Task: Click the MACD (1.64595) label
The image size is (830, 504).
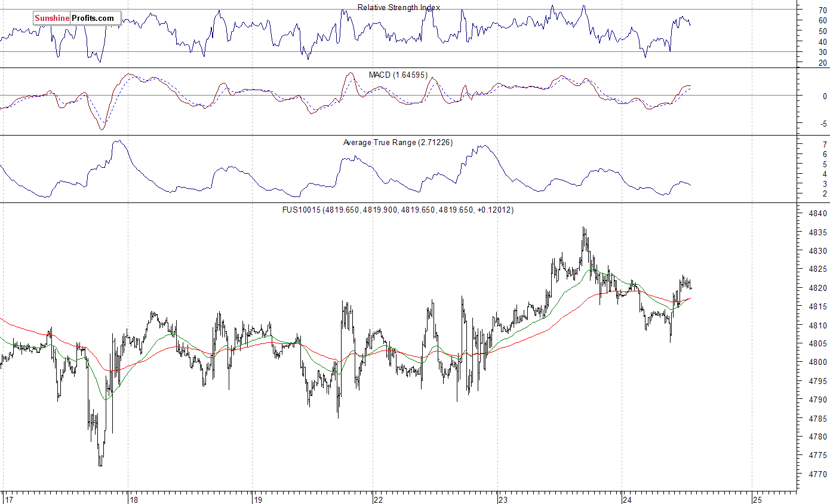Action: 398,75
